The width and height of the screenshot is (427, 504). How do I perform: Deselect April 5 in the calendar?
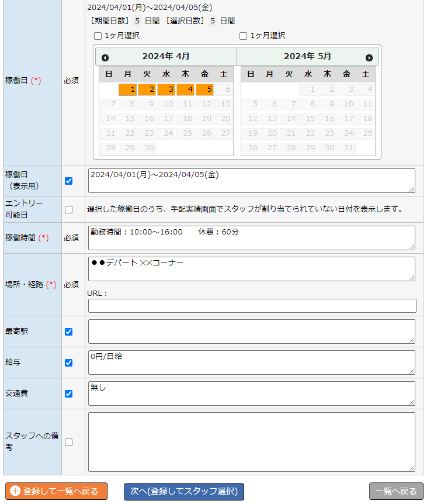coord(204,89)
